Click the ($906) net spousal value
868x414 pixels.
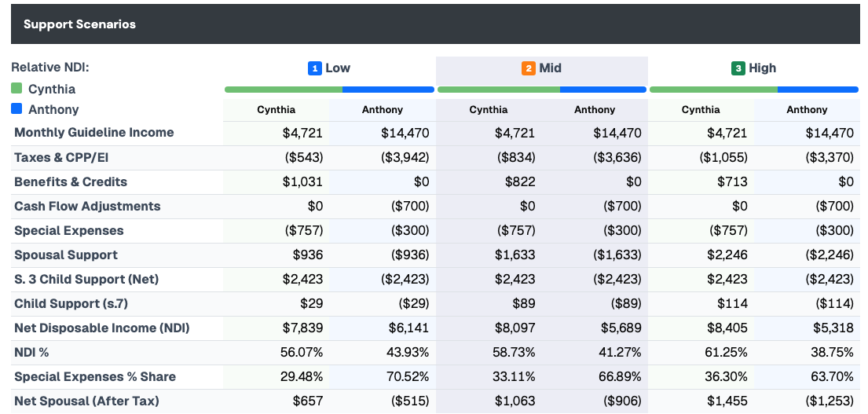click(621, 401)
